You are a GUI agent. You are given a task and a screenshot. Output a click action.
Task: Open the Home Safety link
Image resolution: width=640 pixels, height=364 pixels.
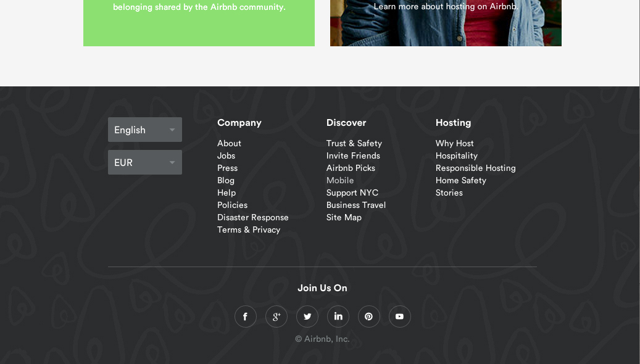[x=461, y=180]
